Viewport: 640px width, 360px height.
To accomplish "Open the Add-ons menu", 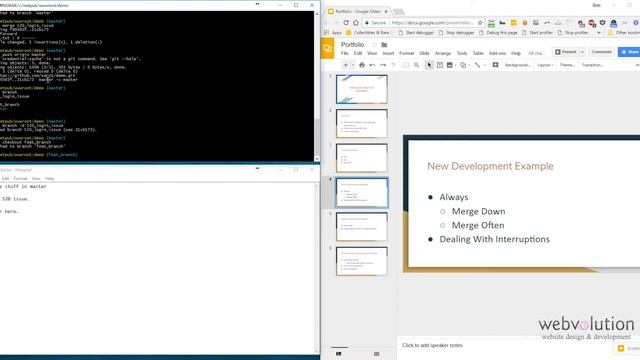I will (497, 53).
